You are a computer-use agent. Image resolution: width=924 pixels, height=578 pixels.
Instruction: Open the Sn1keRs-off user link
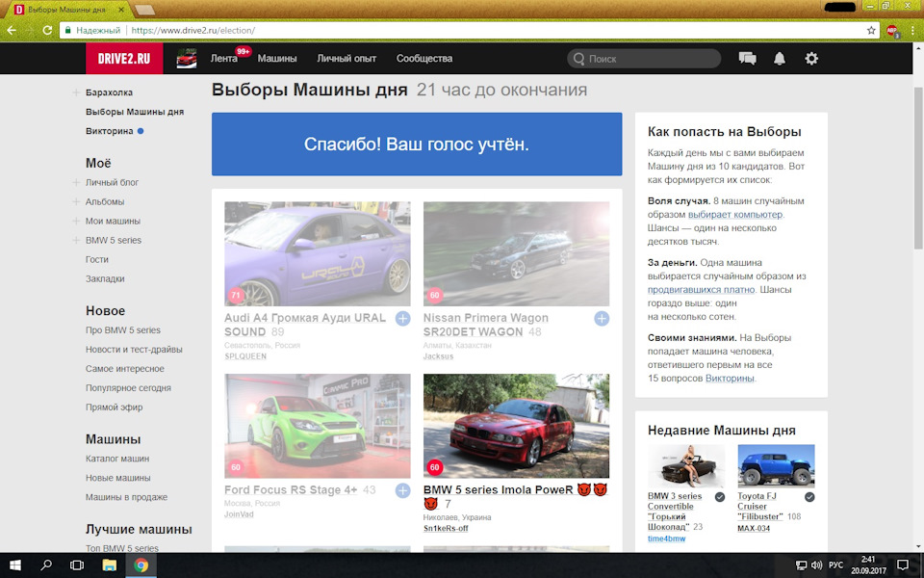[x=446, y=529]
